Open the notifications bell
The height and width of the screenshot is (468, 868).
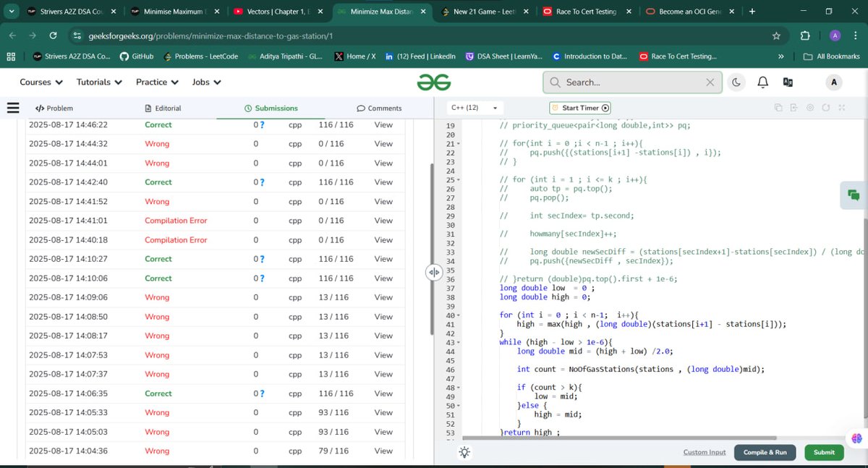[762, 82]
